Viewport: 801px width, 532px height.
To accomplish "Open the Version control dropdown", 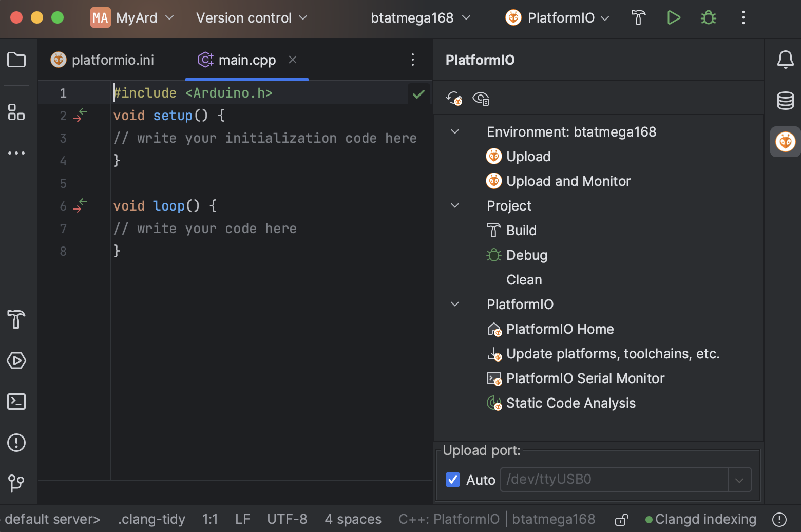I will (252, 18).
